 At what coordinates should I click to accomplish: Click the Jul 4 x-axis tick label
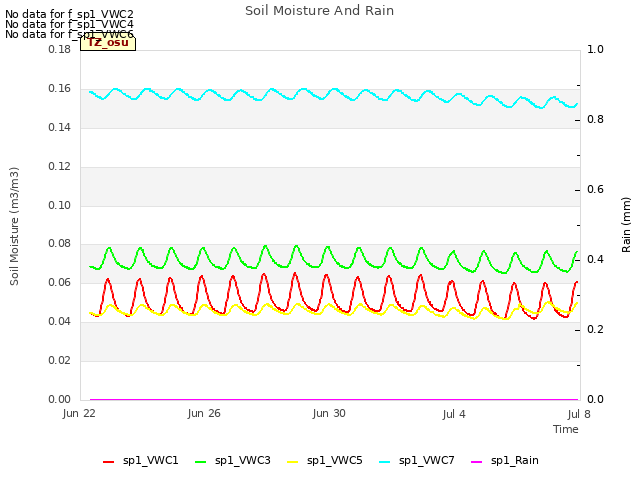(x=454, y=414)
